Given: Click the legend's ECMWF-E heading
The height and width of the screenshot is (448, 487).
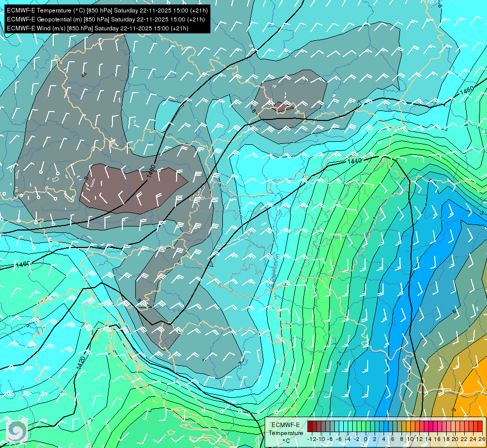Looking at the screenshot, I should [286, 425].
